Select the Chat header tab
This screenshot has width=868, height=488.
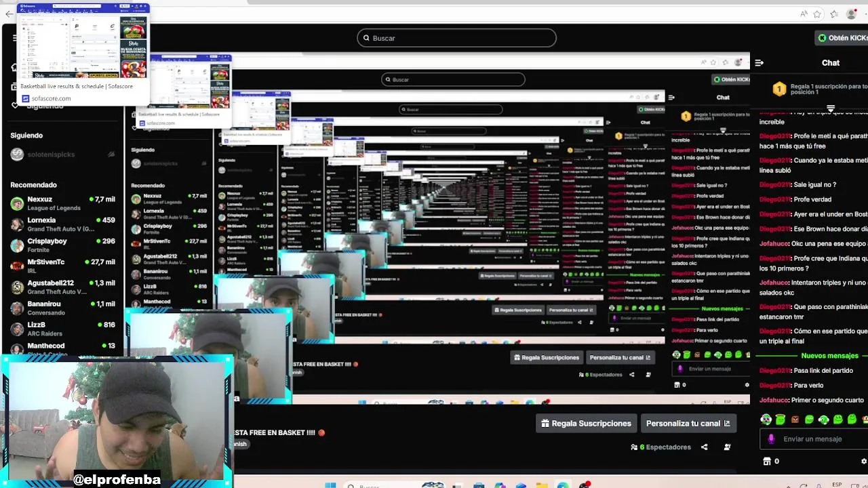coord(831,63)
